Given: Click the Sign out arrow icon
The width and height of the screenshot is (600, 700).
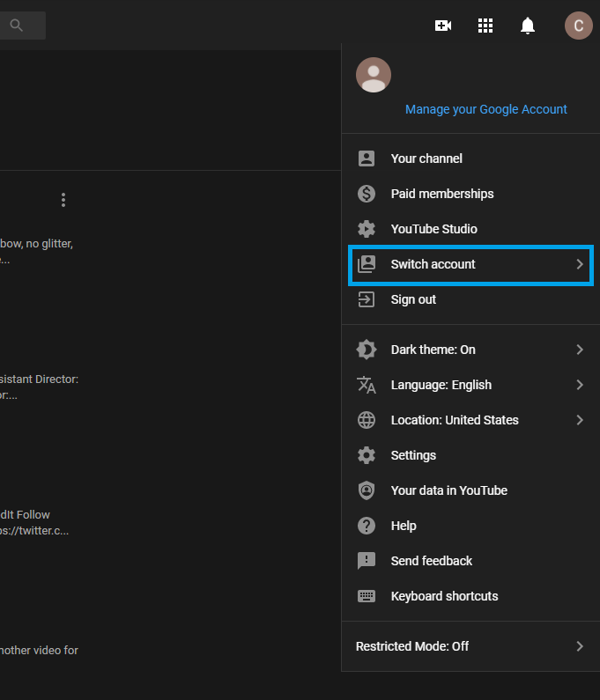Looking at the screenshot, I should coord(367,299).
